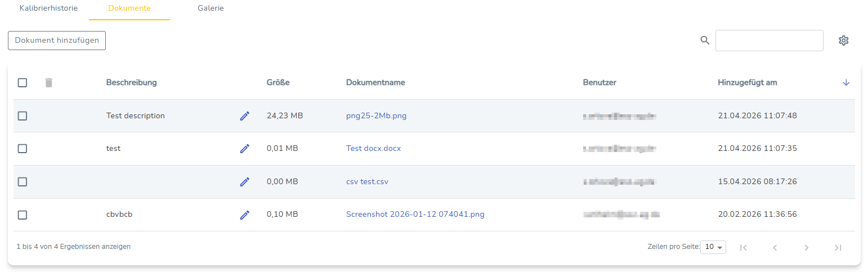Open Zeilen pro Seite dropdown
Image resolution: width=868 pixels, height=272 pixels.
713,247
